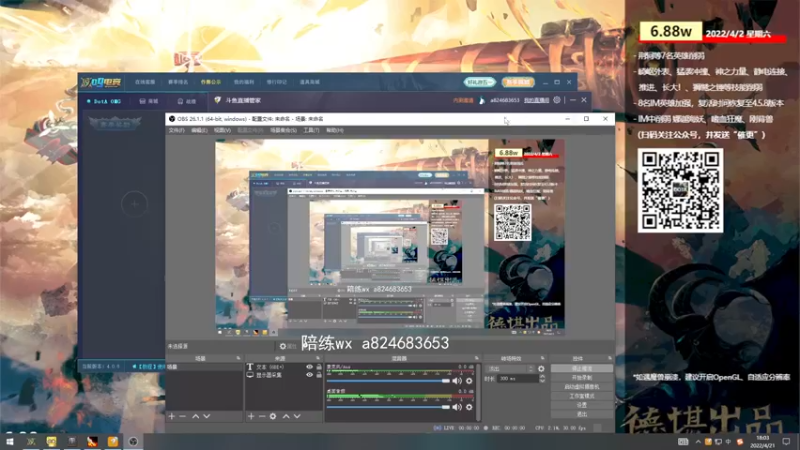Image resolution: width=800 pixels, height=450 pixels.
Task: Click the 开始录制 button
Action: point(582,378)
